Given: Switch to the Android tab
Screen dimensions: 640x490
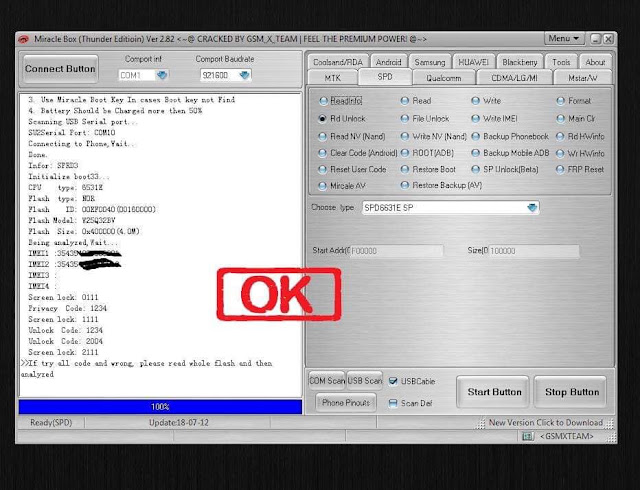Looking at the screenshot, I should (389, 62).
